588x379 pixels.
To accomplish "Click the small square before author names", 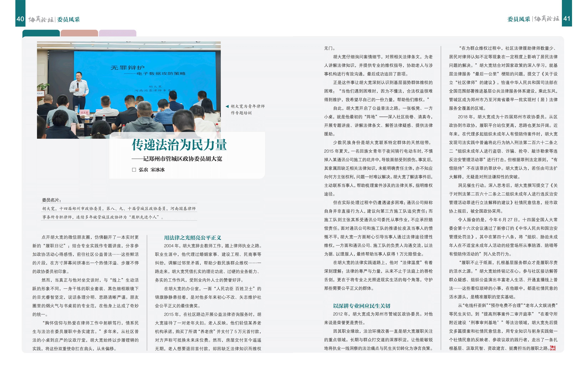I will pos(134,170).
